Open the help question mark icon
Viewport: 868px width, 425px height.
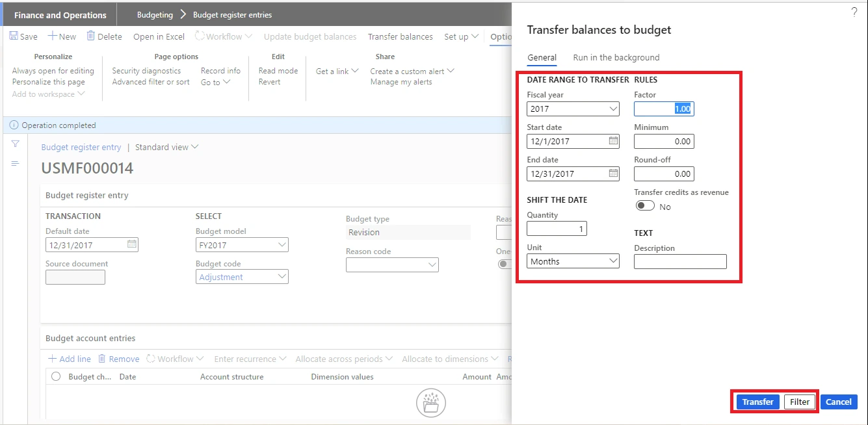(854, 12)
